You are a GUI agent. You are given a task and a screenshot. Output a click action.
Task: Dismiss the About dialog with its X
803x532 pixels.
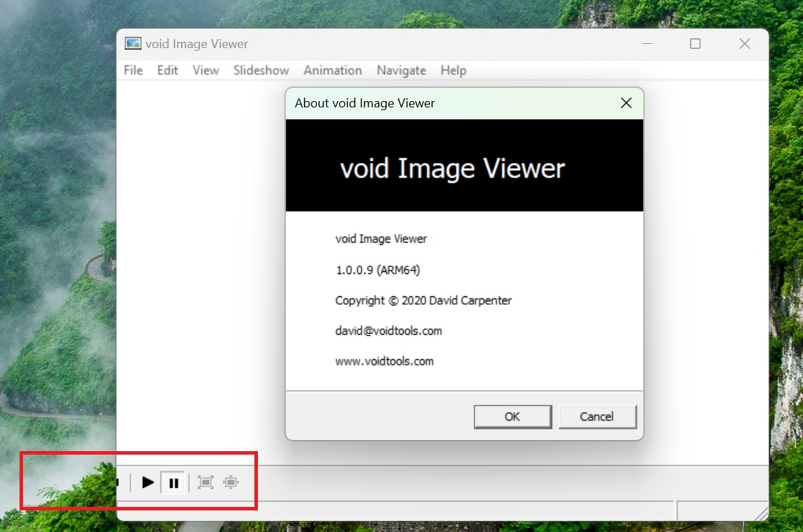(625, 102)
